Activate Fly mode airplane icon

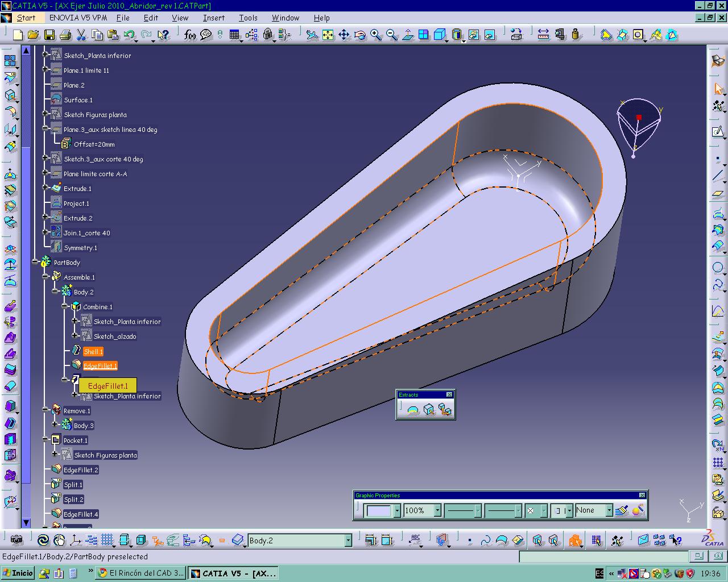click(312, 35)
